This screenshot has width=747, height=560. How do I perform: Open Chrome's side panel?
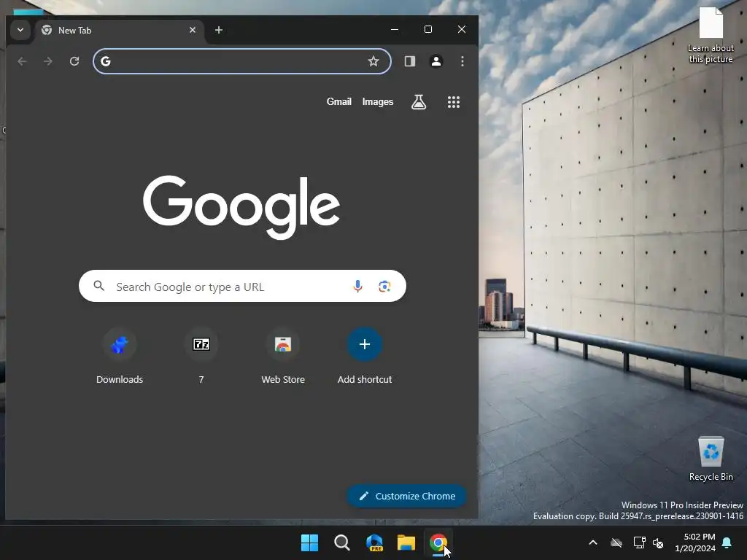410,61
